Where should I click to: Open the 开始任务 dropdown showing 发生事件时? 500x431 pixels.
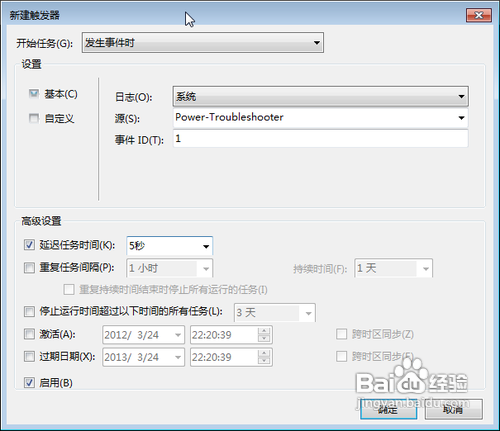coord(203,43)
